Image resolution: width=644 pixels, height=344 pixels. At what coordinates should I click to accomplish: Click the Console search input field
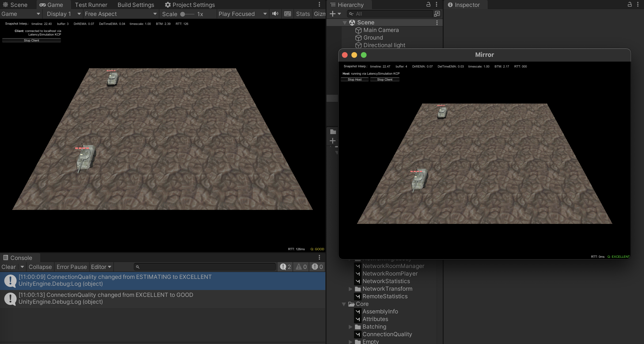[205, 267]
